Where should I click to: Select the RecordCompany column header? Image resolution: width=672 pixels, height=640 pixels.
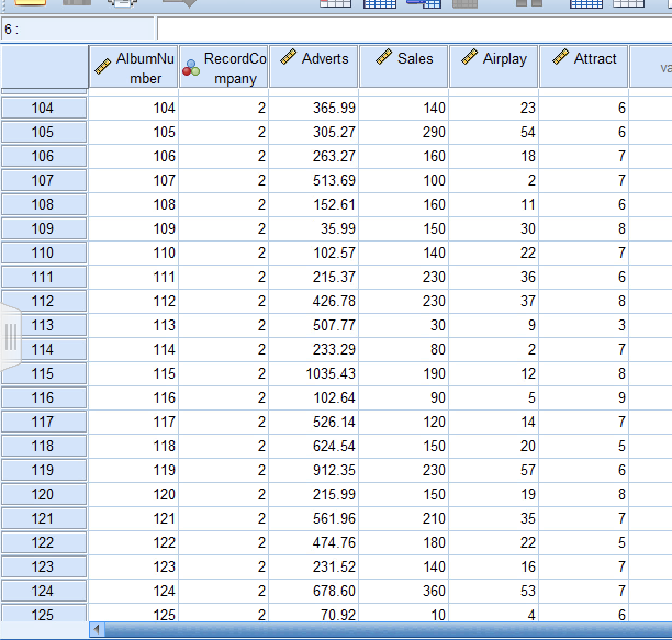pyautogui.click(x=224, y=68)
